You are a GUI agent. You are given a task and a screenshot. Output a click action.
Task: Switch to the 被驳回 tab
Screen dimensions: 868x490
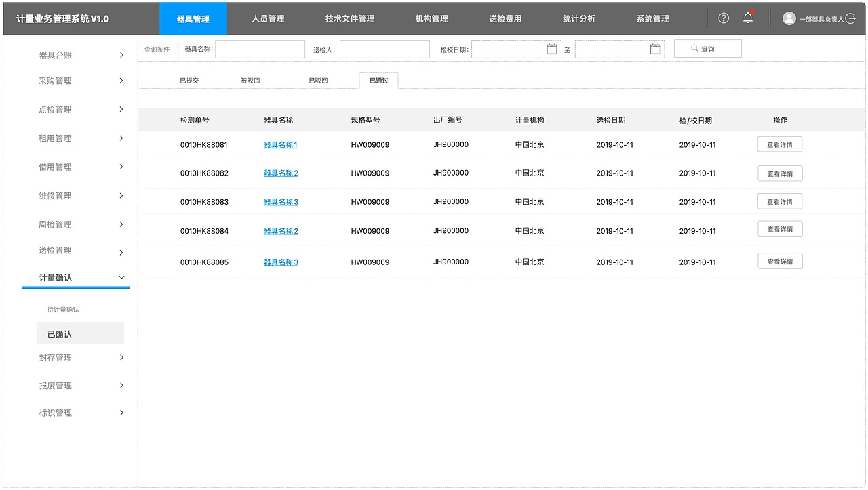(x=250, y=81)
